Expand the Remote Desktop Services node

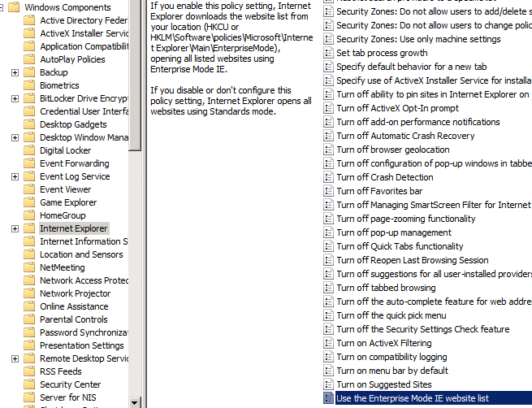[15, 358]
